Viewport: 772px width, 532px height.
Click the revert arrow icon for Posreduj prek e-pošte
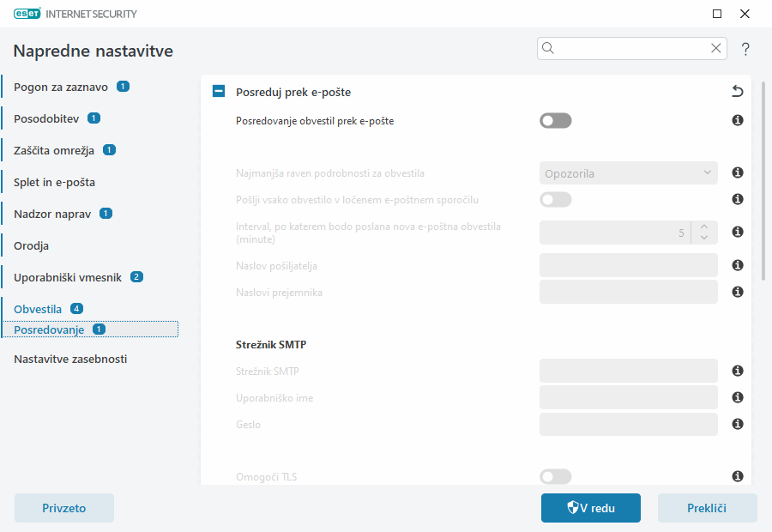click(737, 91)
